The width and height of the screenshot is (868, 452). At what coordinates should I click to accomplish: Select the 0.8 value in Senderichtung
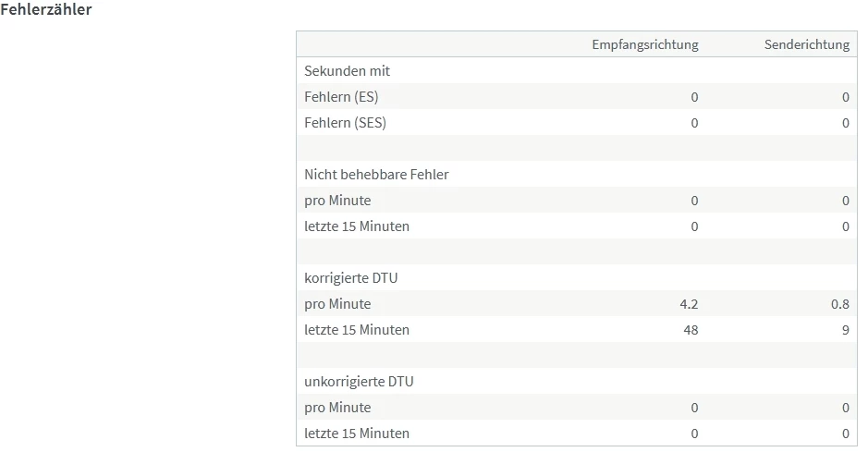839,304
